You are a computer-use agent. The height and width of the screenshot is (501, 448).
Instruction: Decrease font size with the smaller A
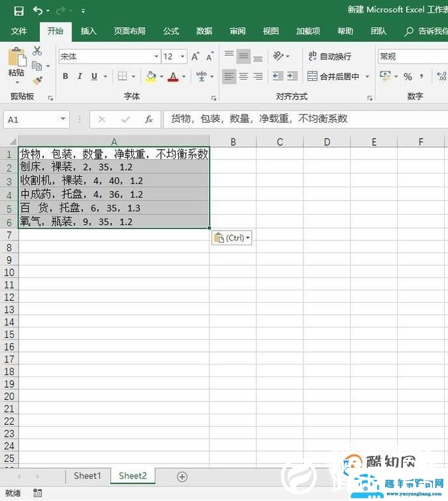pos(209,56)
